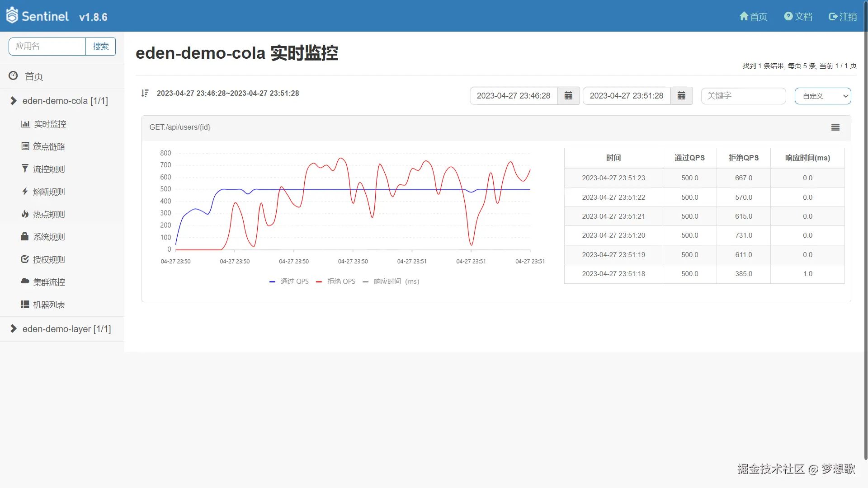Open 机器列表 machine list menu item
868x488 pixels.
[x=49, y=305]
